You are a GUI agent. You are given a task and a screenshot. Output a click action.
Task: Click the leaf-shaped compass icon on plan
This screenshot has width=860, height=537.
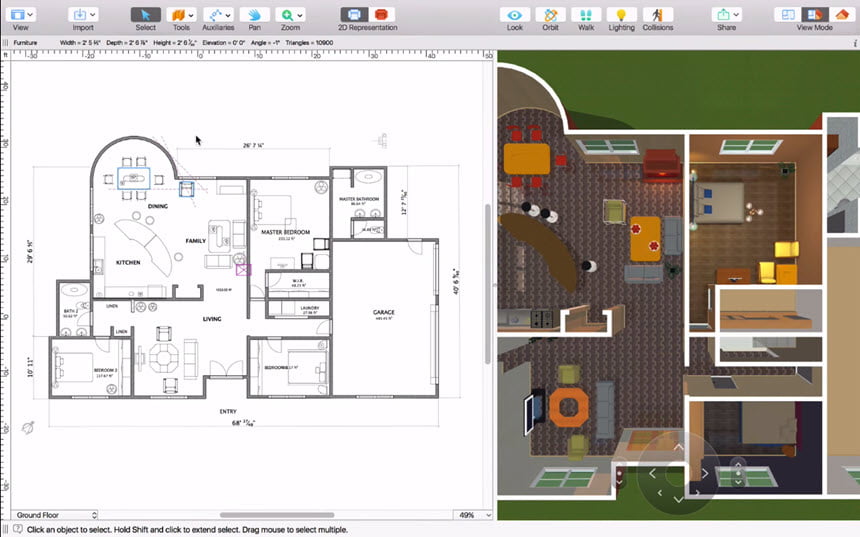coord(28,427)
